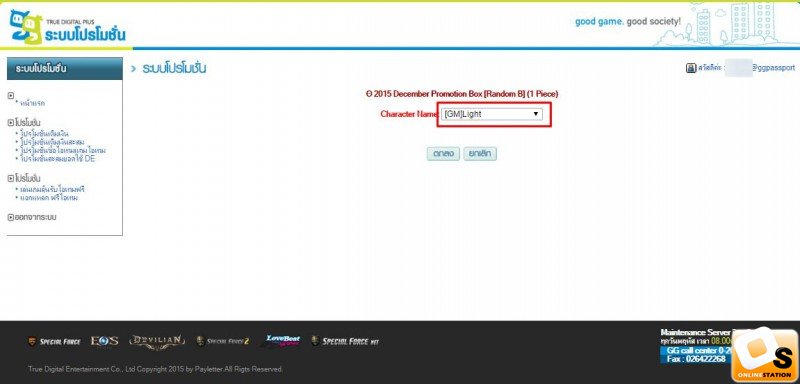Click the GG True Digital Plus logo
Image resolution: width=800 pixels, height=384 pixels.
[x=68, y=28]
